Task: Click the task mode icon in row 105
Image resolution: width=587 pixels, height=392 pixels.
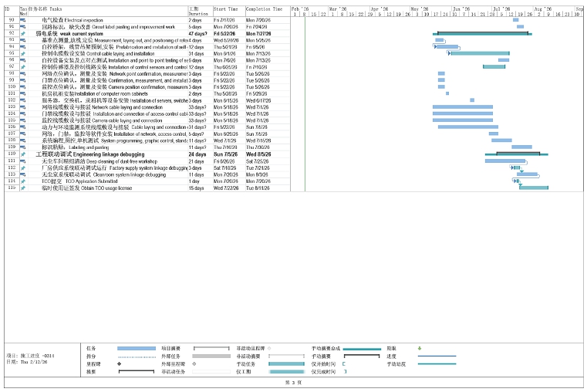Action: tap(22, 120)
